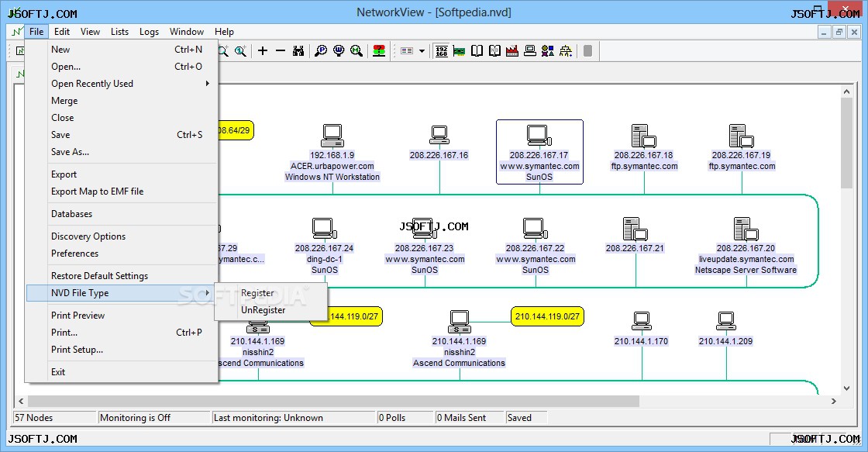This screenshot has width=868, height=452.
Task: Click Register in the submenu
Action: click(270, 293)
